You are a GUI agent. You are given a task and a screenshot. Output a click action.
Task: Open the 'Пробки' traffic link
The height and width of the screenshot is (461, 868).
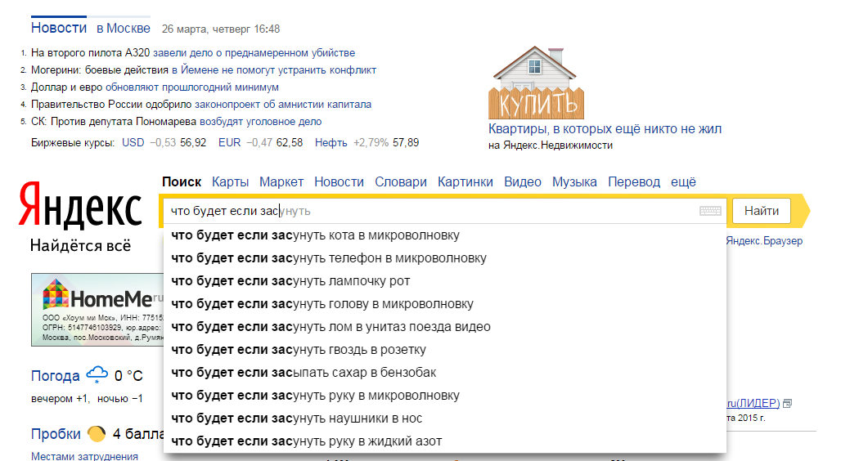click(x=56, y=434)
